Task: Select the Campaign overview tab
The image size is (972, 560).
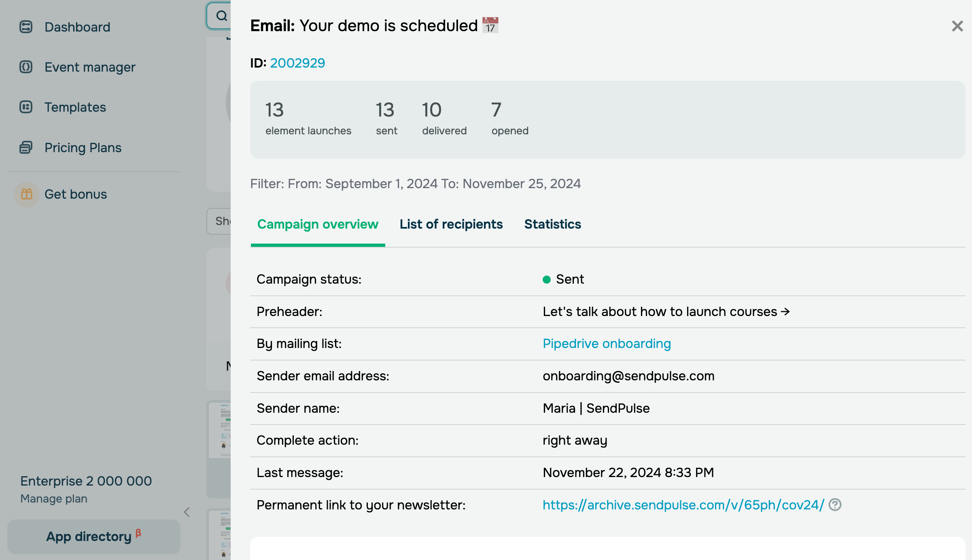Action: [318, 224]
